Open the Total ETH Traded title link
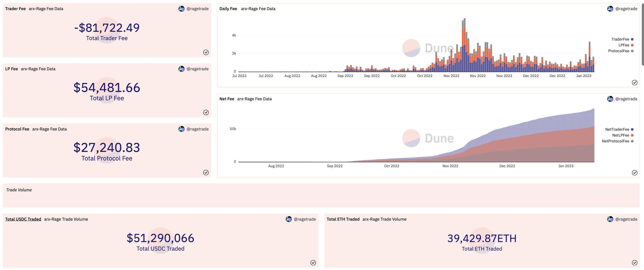The image size is (644, 270). tap(343, 219)
